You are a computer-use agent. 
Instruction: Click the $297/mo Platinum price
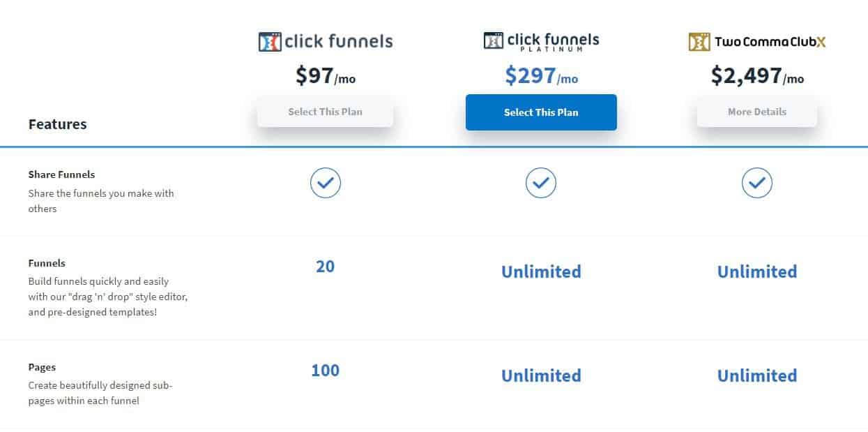542,75
